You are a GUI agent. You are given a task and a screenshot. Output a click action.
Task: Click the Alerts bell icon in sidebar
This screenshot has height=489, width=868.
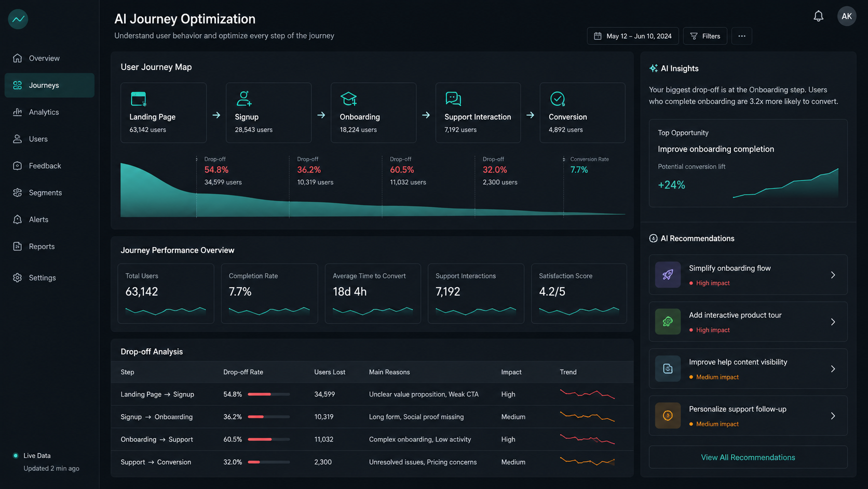[x=18, y=219]
